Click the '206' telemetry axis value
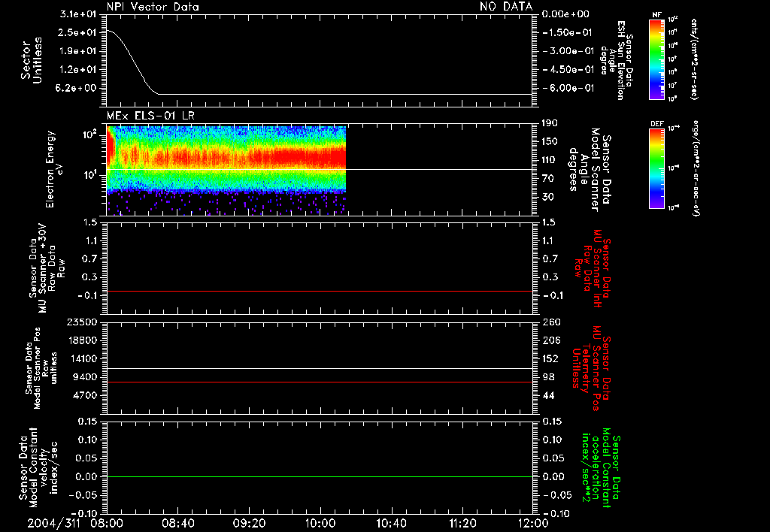Screen dimensions: 770x532 tap(550, 340)
